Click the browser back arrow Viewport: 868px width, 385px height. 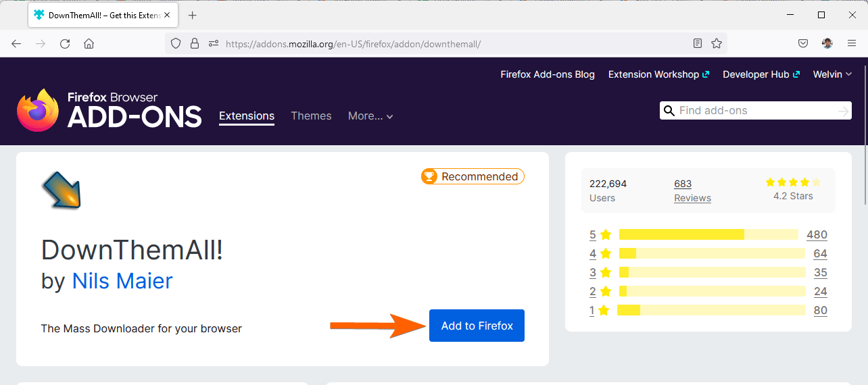(x=16, y=44)
